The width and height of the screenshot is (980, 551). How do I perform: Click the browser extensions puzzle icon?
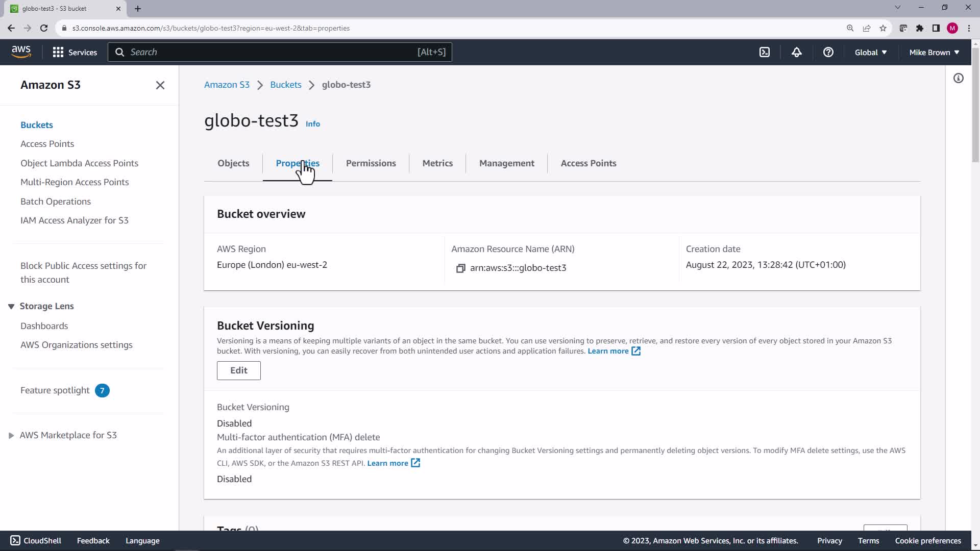[919, 28]
